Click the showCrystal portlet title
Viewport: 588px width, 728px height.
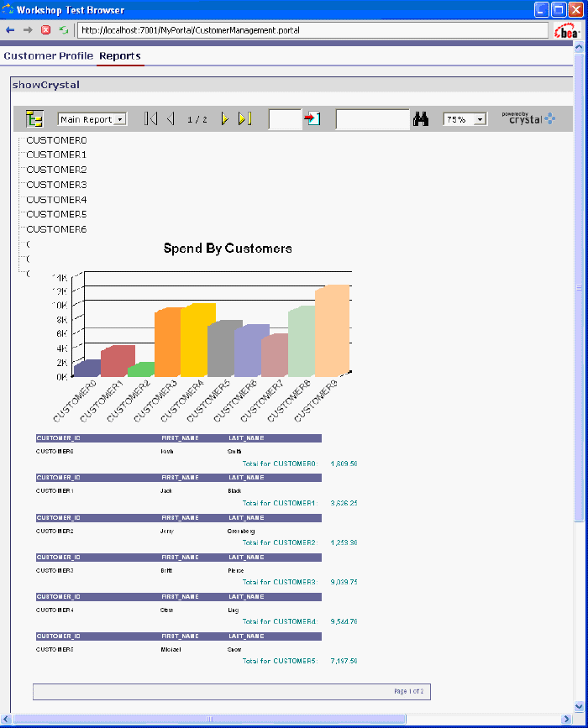(46, 85)
